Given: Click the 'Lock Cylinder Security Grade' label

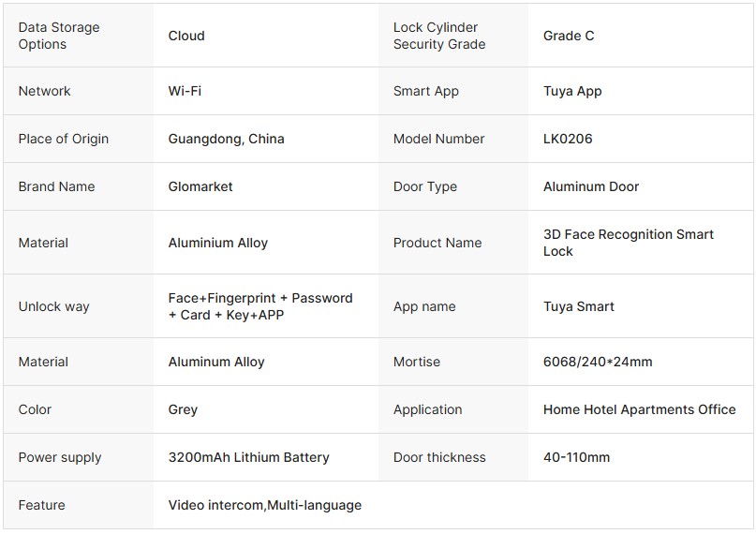Looking at the screenshot, I should coord(438,36).
